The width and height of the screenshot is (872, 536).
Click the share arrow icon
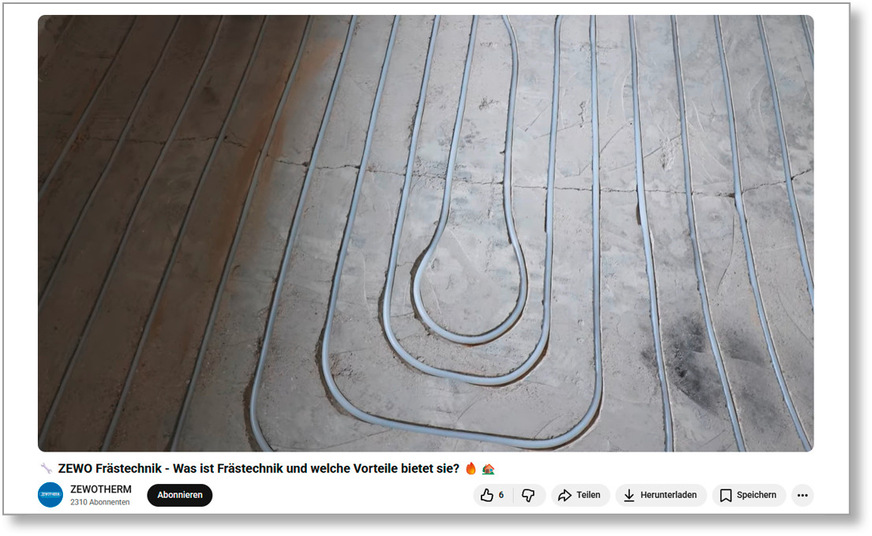coord(564,495)
